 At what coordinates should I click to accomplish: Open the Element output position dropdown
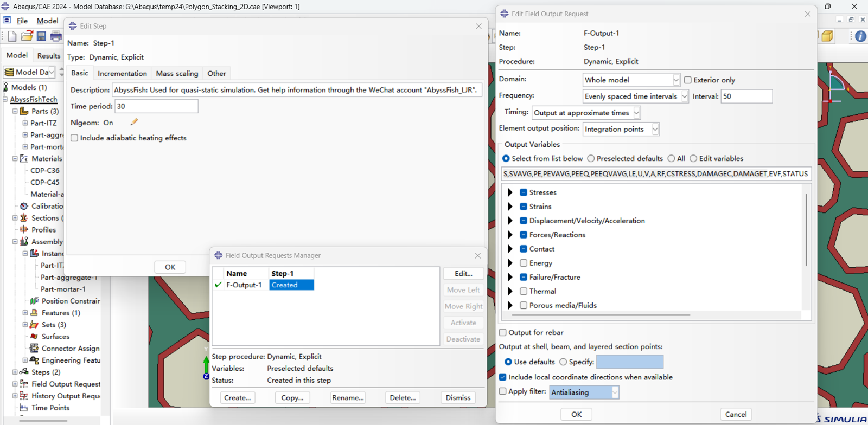coord(621,129)
